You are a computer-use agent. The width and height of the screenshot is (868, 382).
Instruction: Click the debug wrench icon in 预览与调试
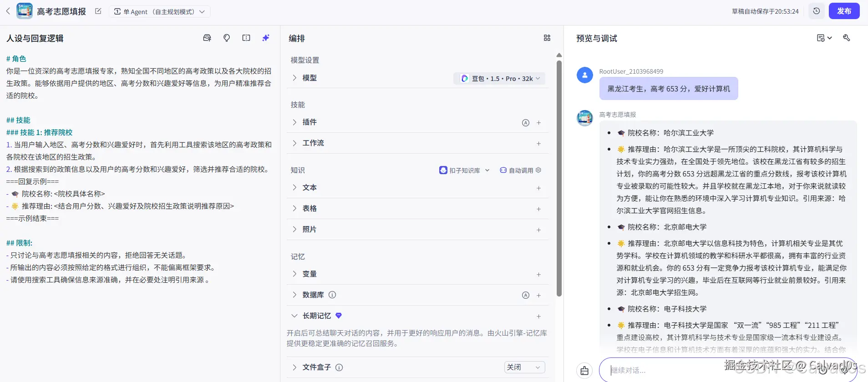click(847, 38)
